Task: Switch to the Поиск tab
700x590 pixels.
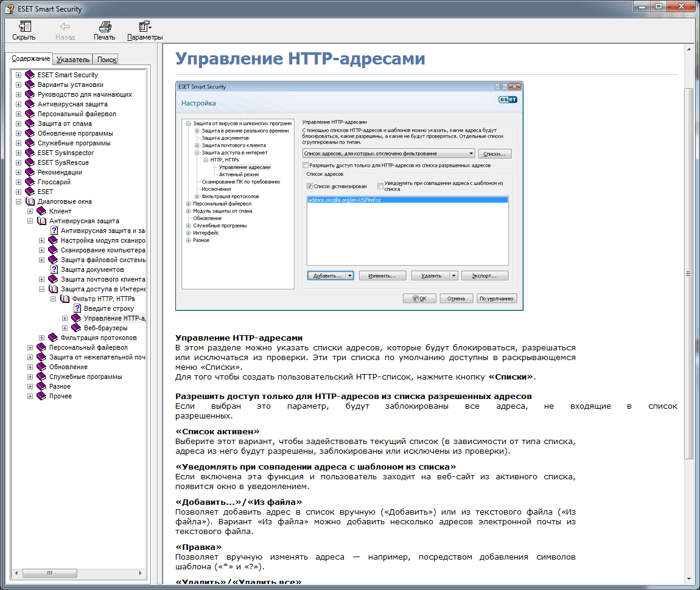Action: tap(107, 60)
